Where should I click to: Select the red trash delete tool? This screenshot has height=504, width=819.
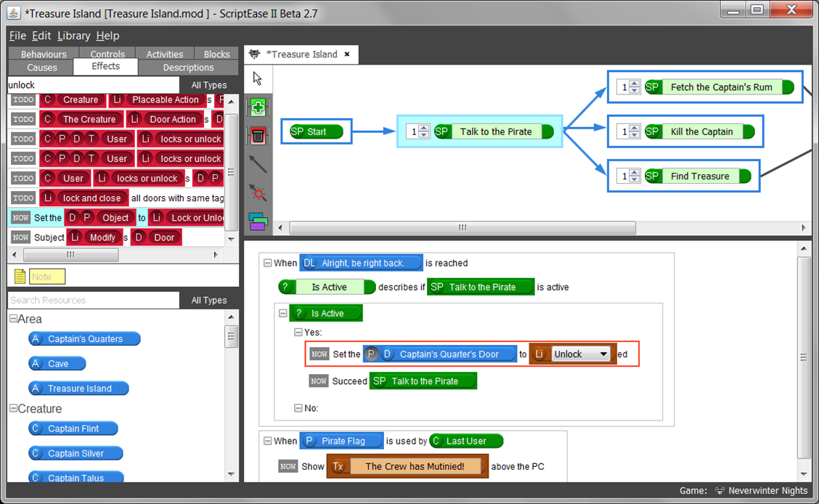(258, 136)
